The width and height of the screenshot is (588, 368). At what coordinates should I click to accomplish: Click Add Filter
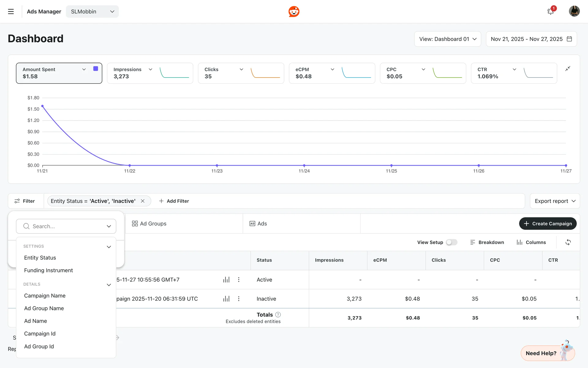[174, 201]
